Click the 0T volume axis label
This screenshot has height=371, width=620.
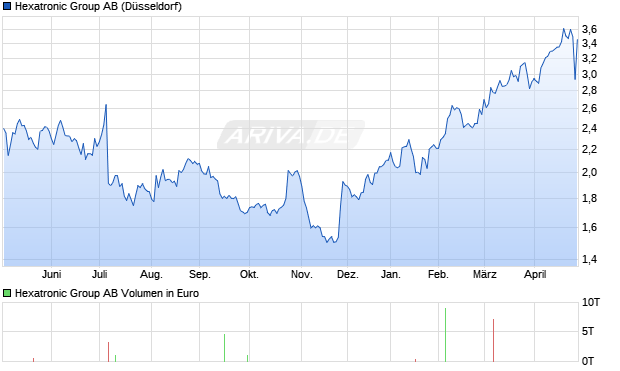(x=588, y=361)
